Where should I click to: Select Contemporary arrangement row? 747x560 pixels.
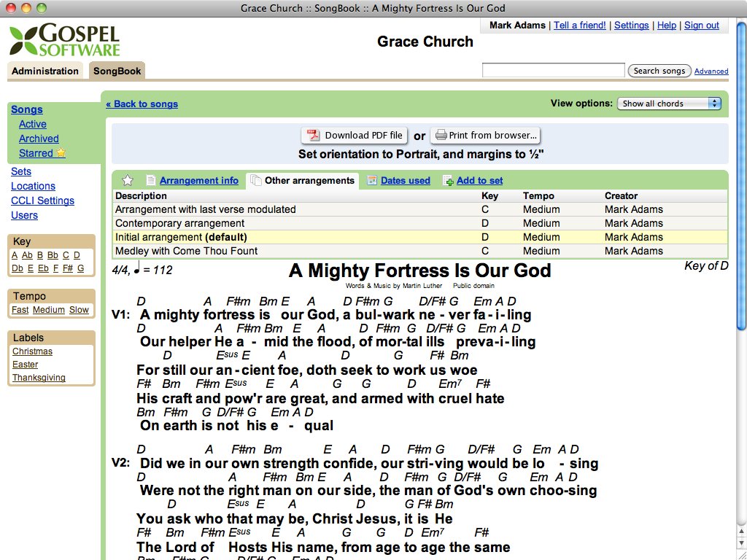click(x=420, y=223)
